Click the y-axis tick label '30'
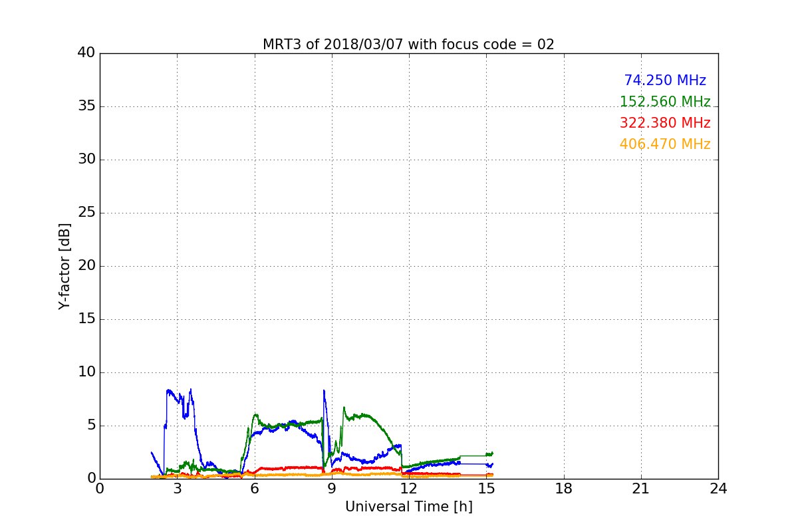Screen dimensions: 798x532 coord(86,160)
